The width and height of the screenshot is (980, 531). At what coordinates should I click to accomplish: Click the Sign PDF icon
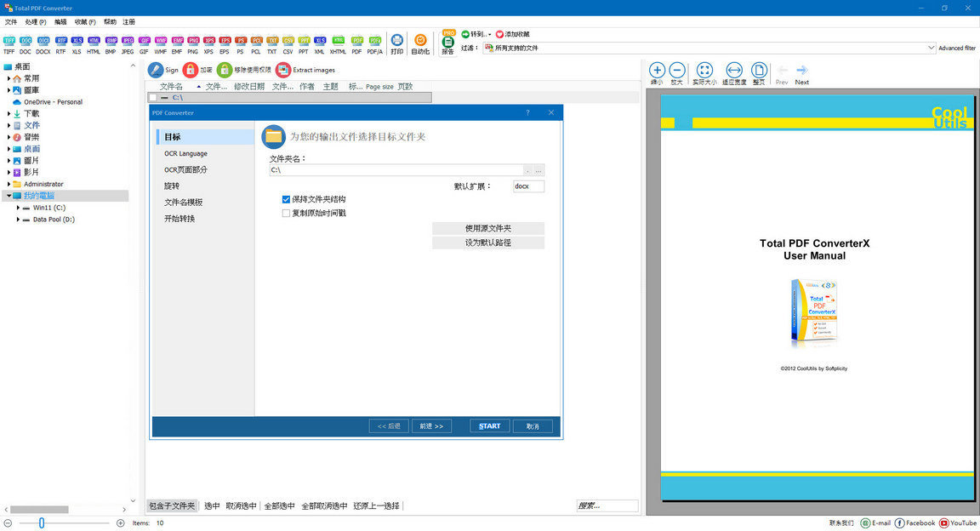[x=156, y=70]
